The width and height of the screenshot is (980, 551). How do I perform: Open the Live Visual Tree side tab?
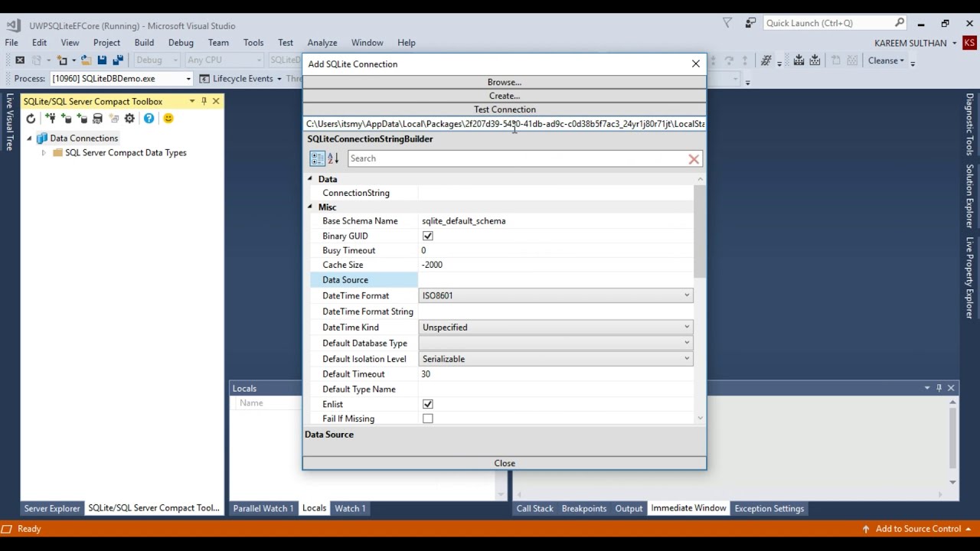pos(10,122)
